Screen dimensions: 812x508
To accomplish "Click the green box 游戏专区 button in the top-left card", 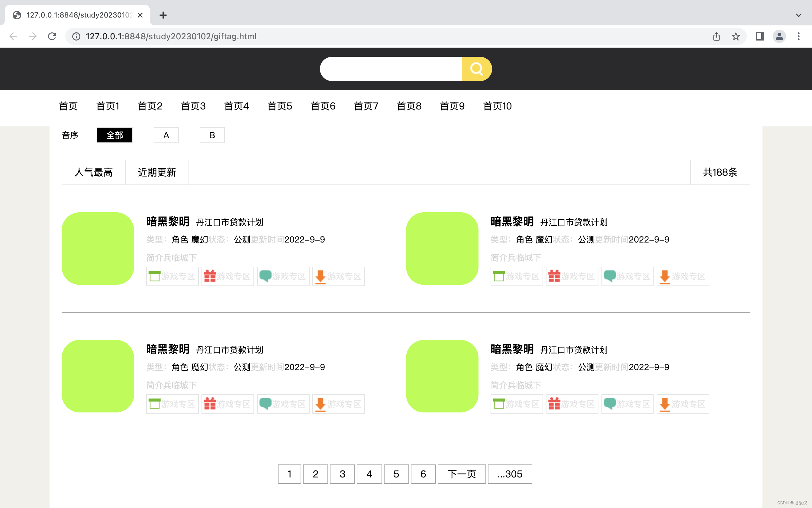I will click(172, 276).
